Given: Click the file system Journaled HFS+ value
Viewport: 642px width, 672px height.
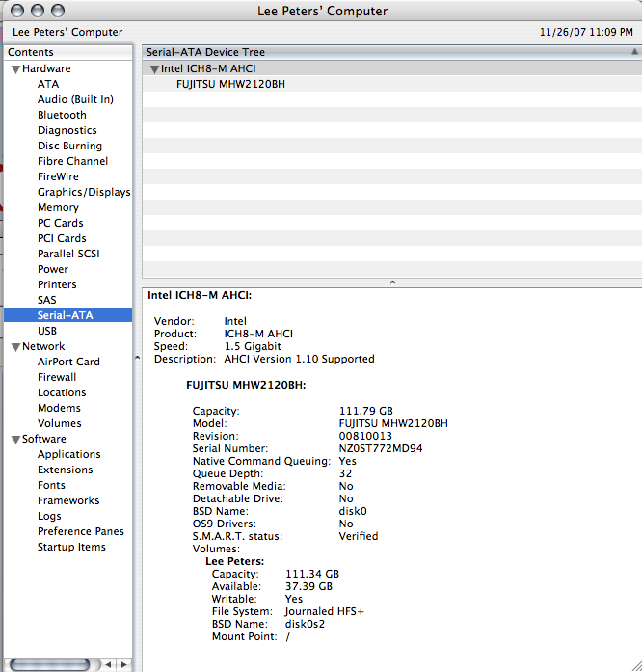Looking at the screenshot, I should (x=325, y=611).
